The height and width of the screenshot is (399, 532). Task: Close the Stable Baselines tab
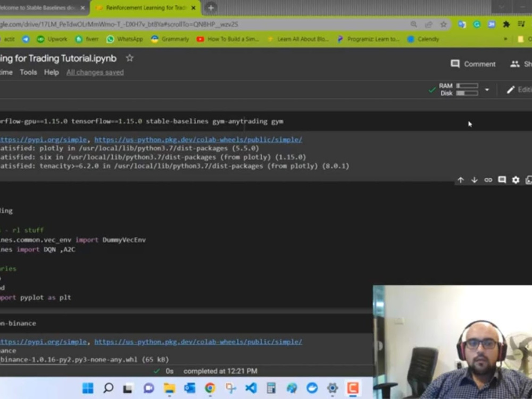coord(82,7)
